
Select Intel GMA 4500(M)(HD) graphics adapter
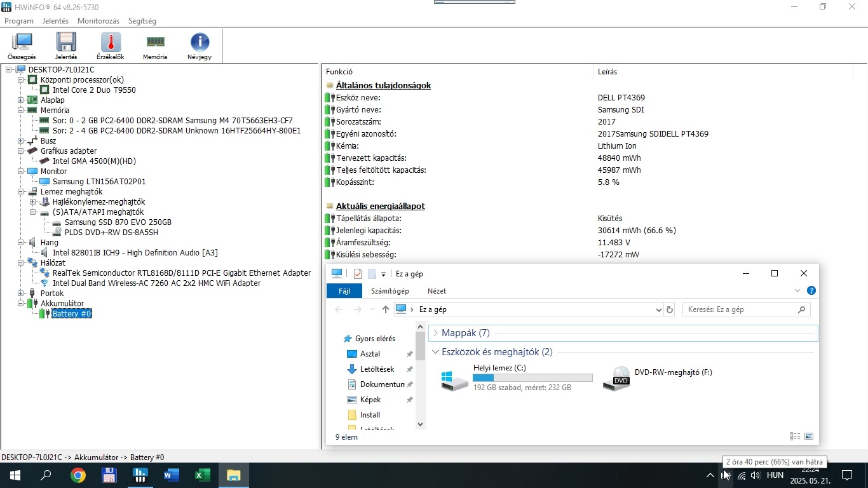[94, 161]
